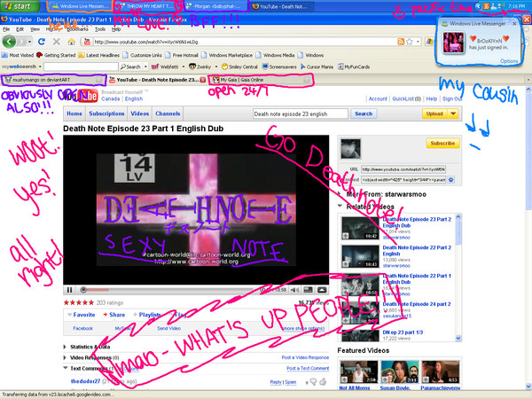The width and height of the screenshot is (532, 399).
Task: Mute the video using the speaker icon
Action: 295,290
